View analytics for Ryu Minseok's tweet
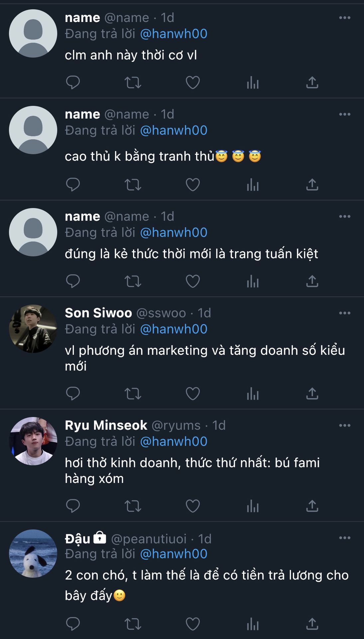 (x=253, y=506)
